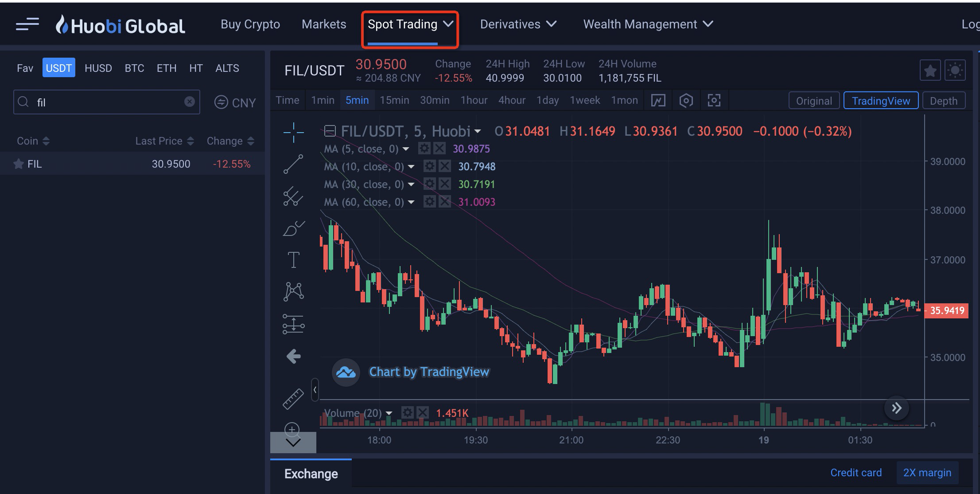This screenshot has width=980, height=494.
Task: Select the ruler measure tool
Action: (x=293, y=399)
